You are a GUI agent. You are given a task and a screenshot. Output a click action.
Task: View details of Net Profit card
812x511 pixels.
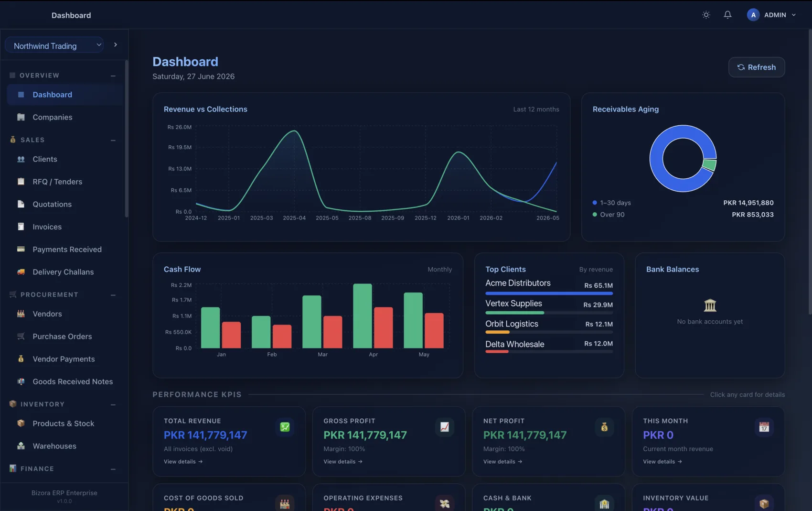point(502,462)
